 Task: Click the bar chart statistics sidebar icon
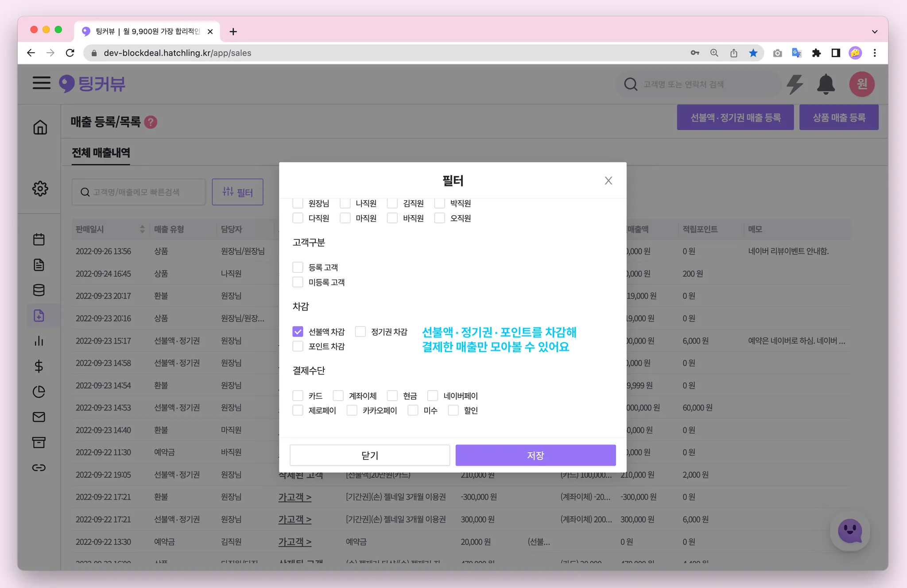click(39, 341)
